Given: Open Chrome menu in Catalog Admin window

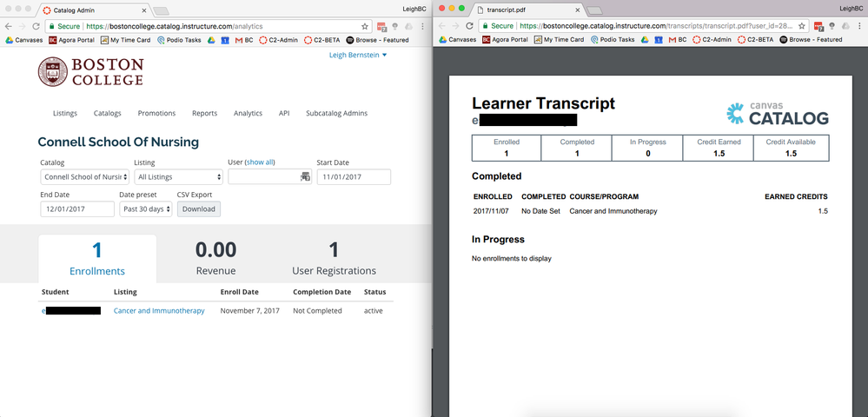Looking at the screenshot, I should click(x=423, y=26).
